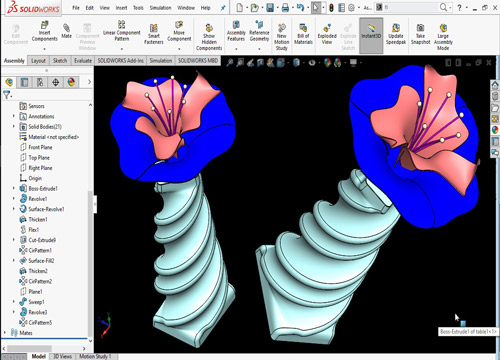Click Take Snapshot icon

click(x=420, y=34)
